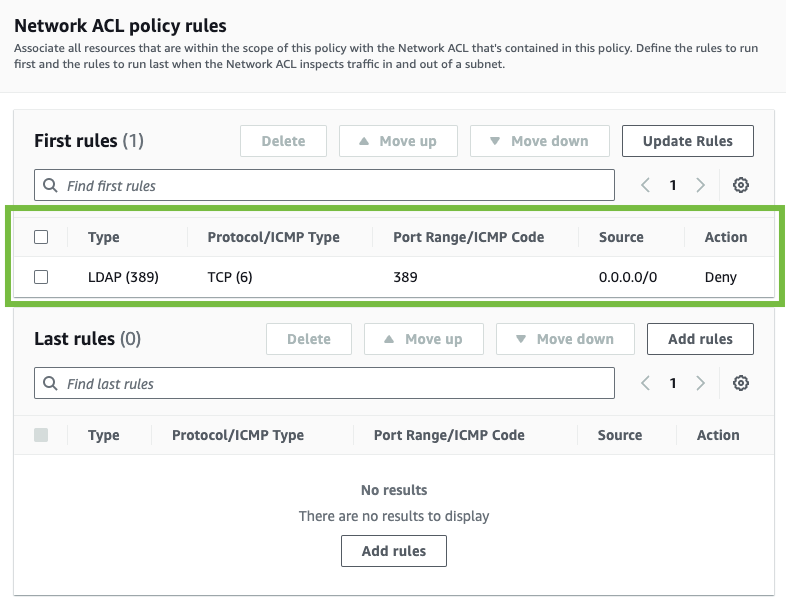Click search icon in Find first rules
The image size is (786, 610).
click(50, 185)
